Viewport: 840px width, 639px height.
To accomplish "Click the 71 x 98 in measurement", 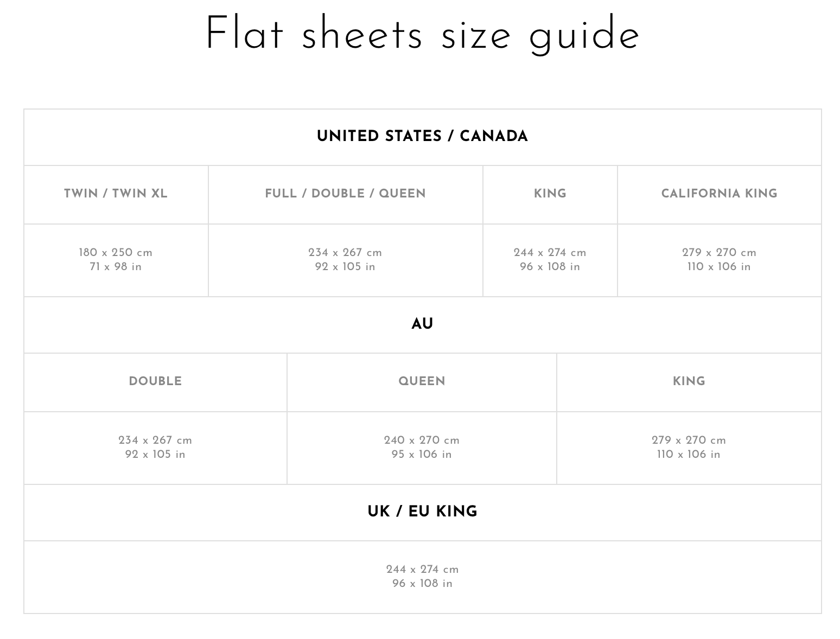I will (x=116, y=267).
